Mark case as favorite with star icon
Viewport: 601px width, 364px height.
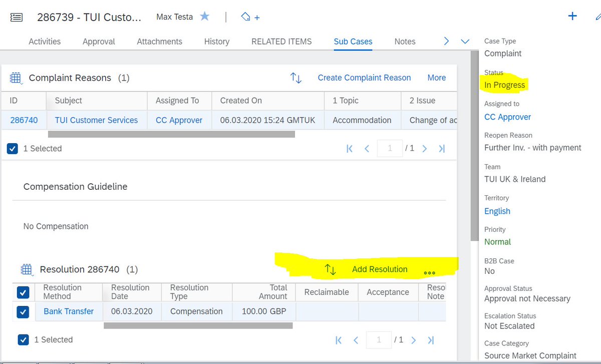point(205,17)
